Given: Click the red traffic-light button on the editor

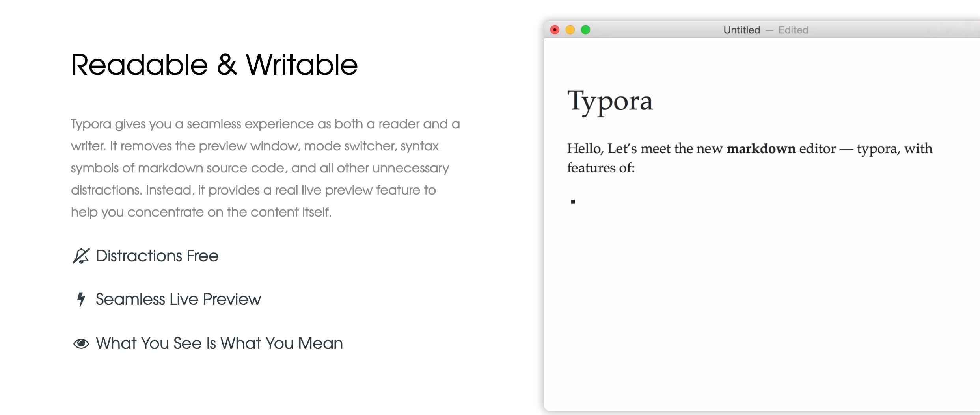Looking at the screenshot, I should click(x=555, y=29).
